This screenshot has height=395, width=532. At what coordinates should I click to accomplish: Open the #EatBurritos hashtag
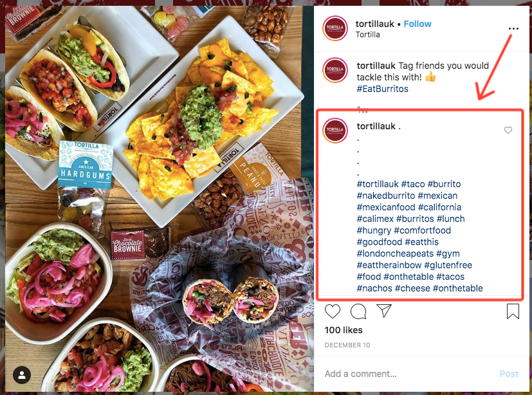click(382, 89)
